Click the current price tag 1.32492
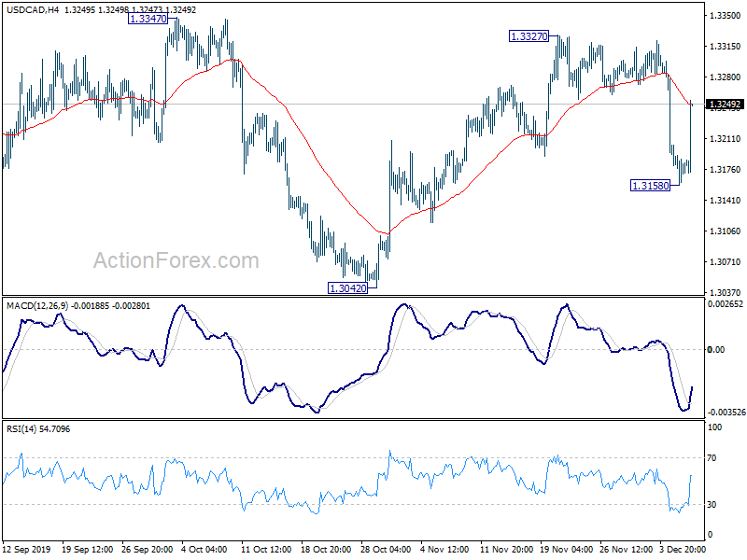The width and height of the screenshot is (747, 560). point(725,105)
